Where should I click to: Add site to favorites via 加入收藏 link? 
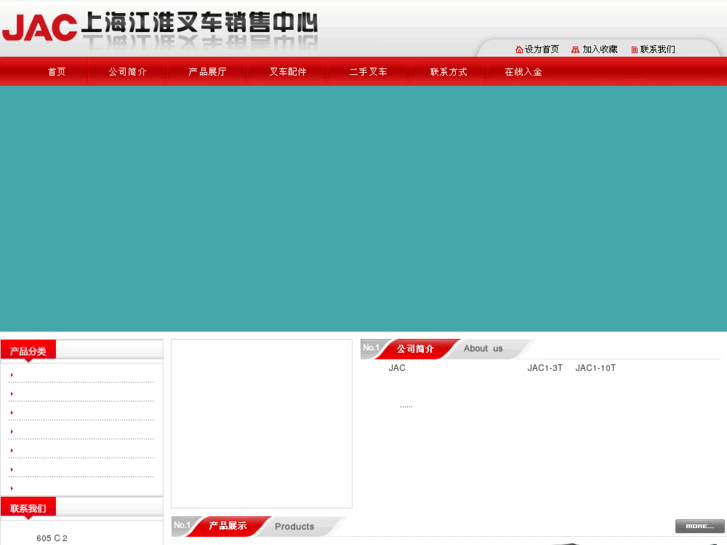pos(600,49)
